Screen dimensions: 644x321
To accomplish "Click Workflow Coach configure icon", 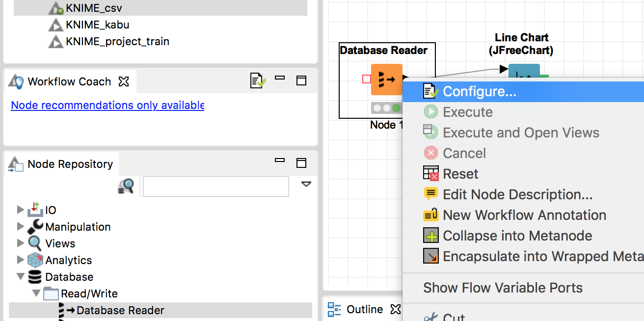I will 258,80.
